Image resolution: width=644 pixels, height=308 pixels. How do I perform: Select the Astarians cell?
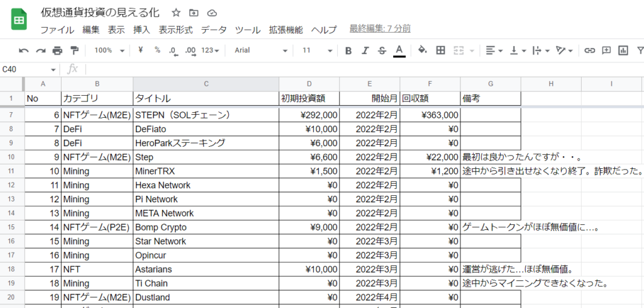click(x=206, y=270)
